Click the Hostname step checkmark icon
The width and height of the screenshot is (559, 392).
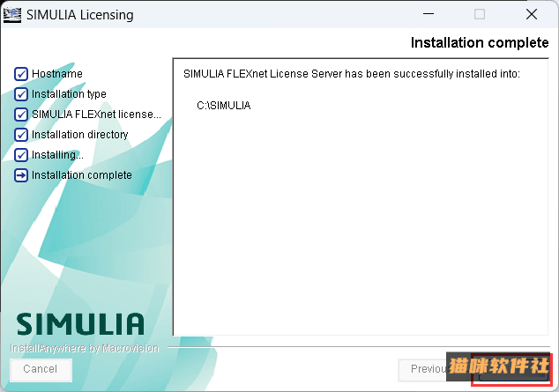click(x=21, y=74)
